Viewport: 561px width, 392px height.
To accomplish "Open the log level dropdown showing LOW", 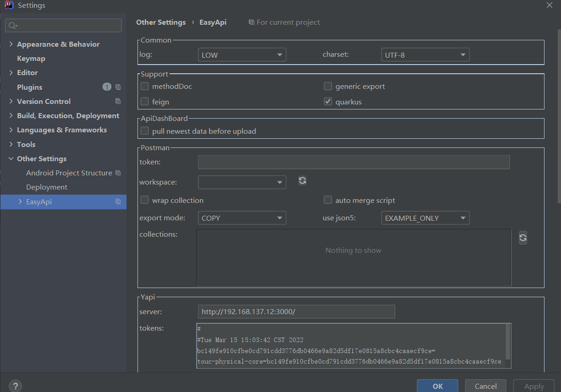I will (x=242, y=55).
